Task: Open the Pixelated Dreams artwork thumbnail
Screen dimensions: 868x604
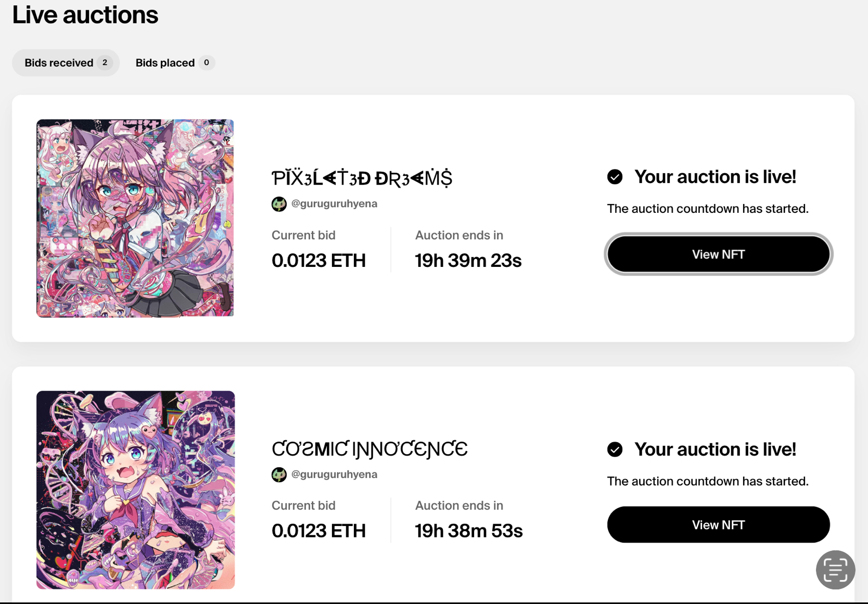Action: click(x=135, y=218)
